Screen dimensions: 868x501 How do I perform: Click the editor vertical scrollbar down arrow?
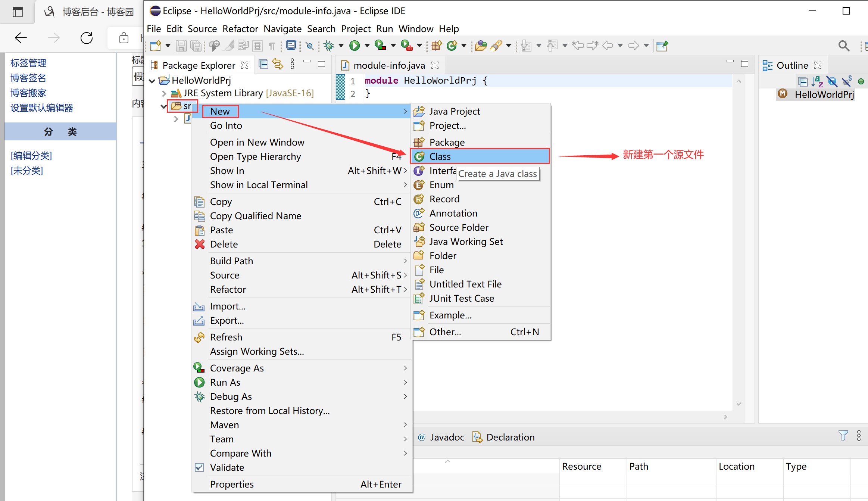pyautogui.click(x=739, y=404)
